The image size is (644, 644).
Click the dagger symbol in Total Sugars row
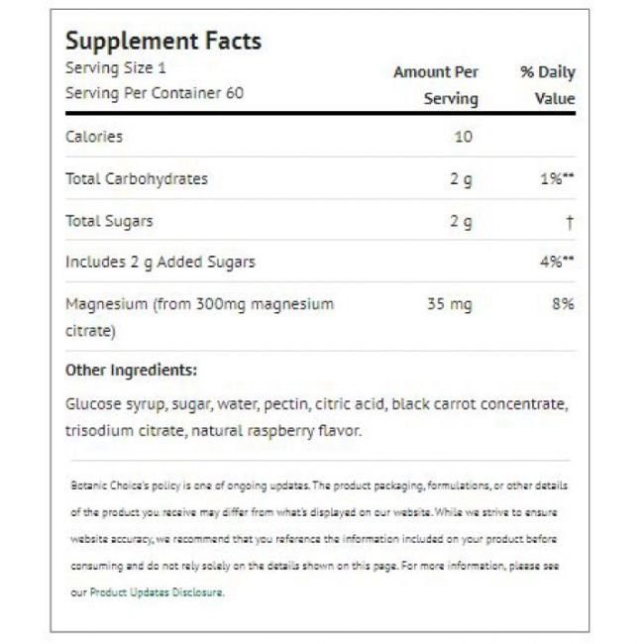(570, 222)
